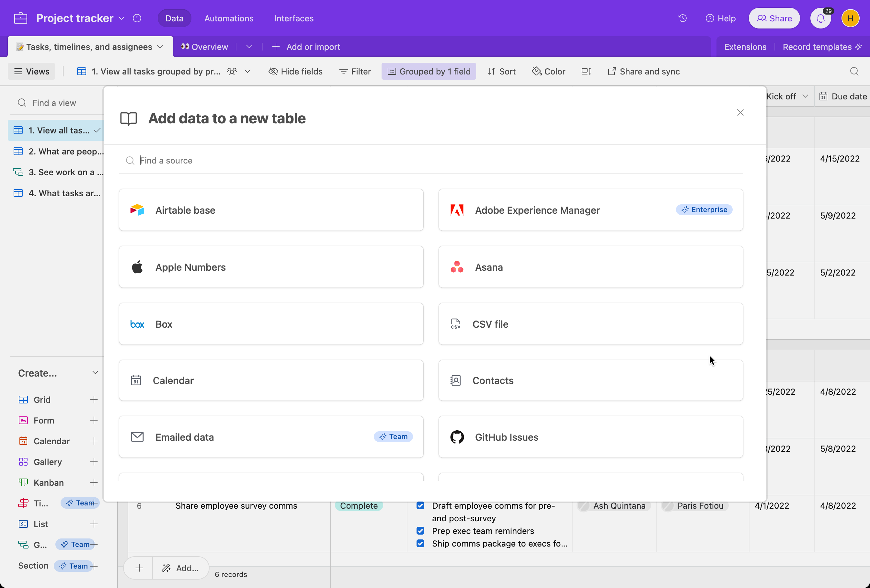Open Record templates
This screenshot has height=588, width=870.
click(x=822, y=47)
